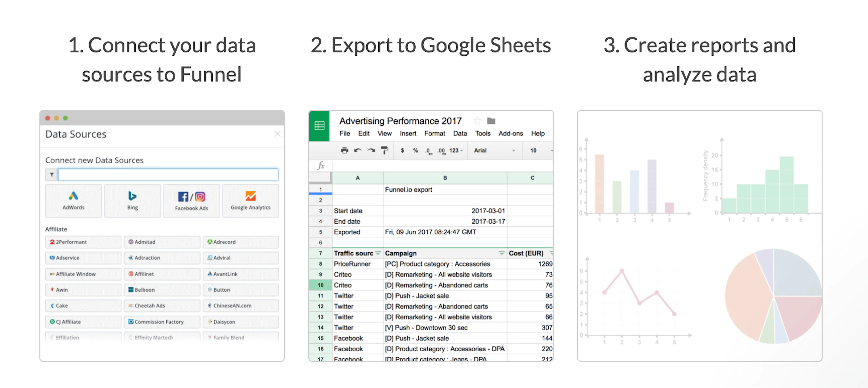868x388 pixels.
Task: Select row 10 header
Action: pyautogui.click(x=320, y=285)
